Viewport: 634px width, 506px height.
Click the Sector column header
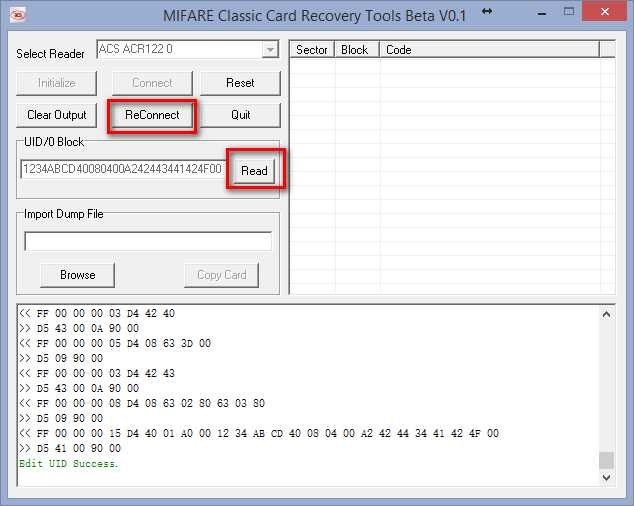(312, 50)
